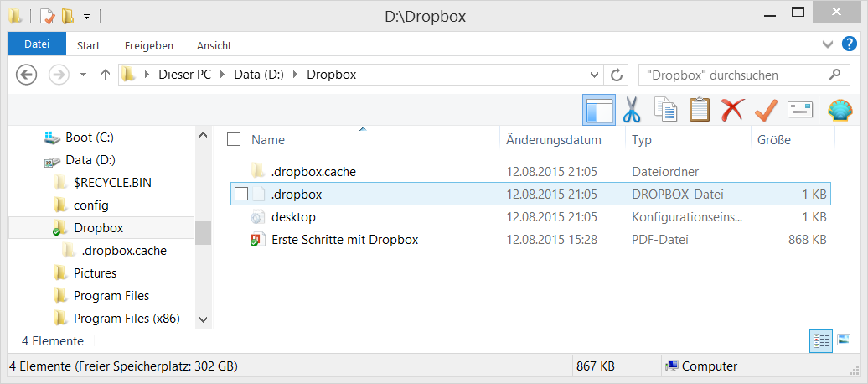
Task: Click the quick access New Folder icon
Action: [68, 17]
